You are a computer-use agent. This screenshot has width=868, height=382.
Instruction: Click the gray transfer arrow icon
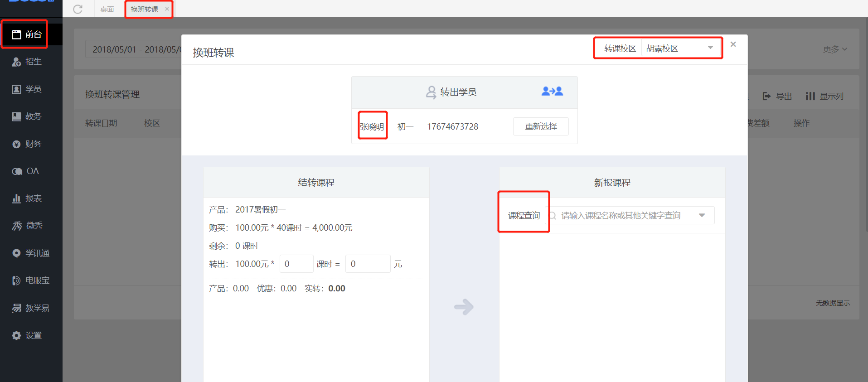coord(464,307)
